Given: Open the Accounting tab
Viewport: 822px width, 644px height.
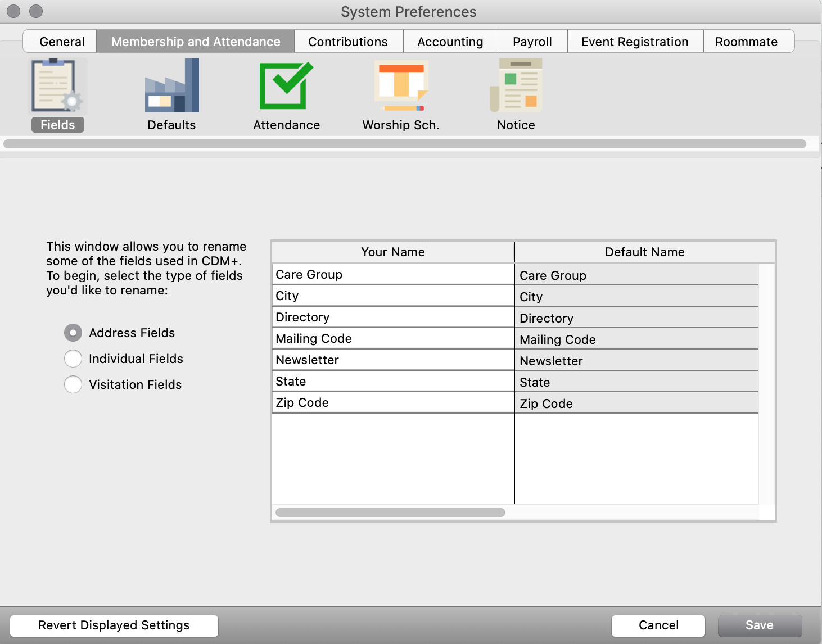Looking at the screenshot, I should tap(450, 42).
